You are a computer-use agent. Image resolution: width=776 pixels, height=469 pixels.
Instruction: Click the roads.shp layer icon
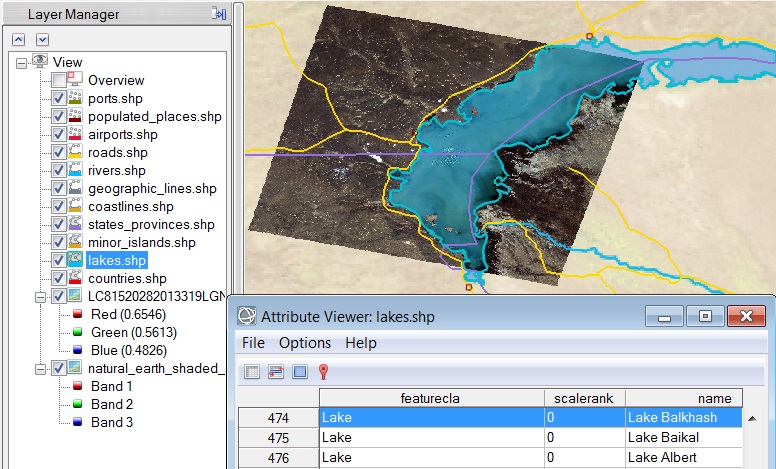point(76,153)
